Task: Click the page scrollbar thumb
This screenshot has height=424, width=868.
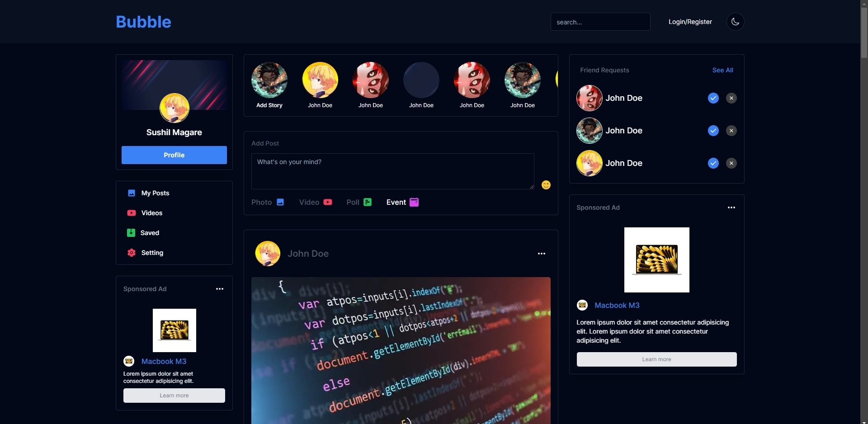Action: pyautogui.click(x=864, y=33)
